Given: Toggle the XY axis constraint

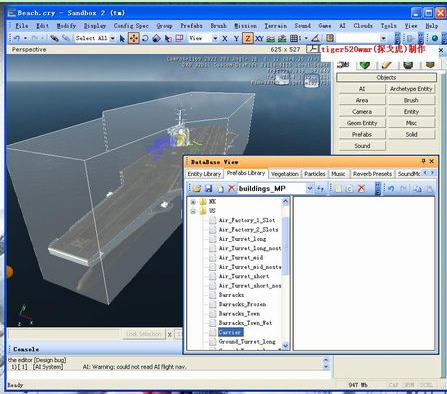Looking at the screenshot, I should pyautogui.click(x=259, y=38).
